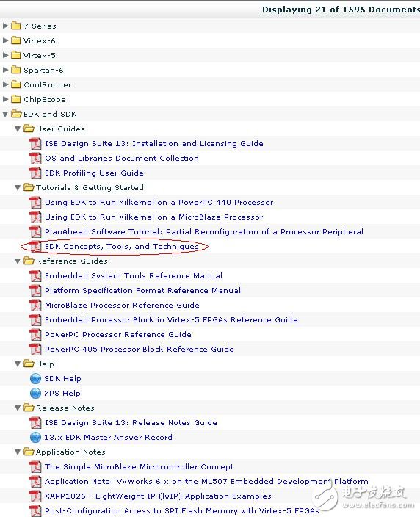Click the Spartan-6 folder icon
The width and height of the screenshot is (420, 517).
(x=16, y=70)
